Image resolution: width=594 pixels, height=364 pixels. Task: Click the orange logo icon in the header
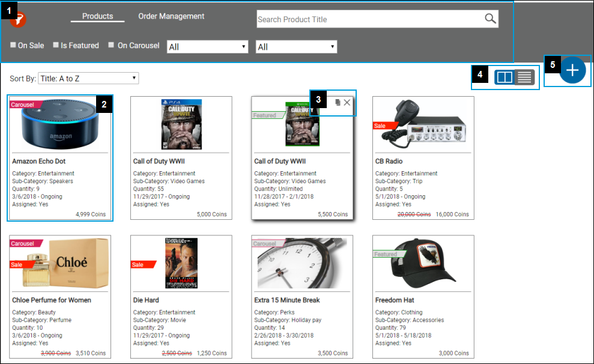click(18, 20)
